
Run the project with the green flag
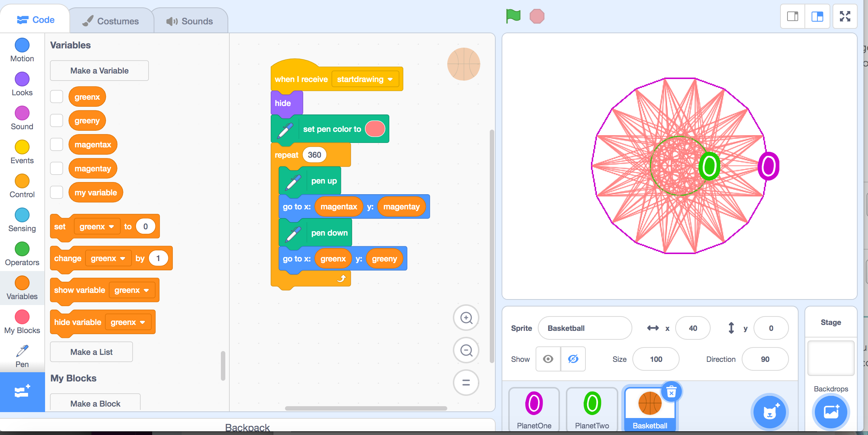coord(513,16)
